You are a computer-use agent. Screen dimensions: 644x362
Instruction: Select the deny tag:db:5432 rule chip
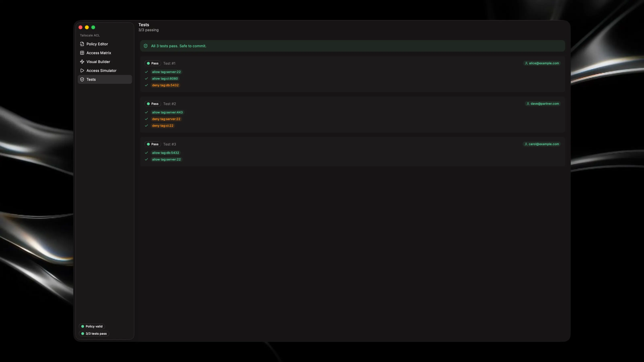(x=165, y=85)
